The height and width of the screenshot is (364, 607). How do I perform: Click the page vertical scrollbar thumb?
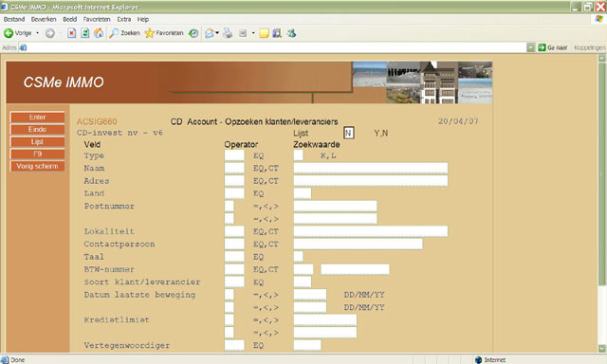tap(602, 174)
